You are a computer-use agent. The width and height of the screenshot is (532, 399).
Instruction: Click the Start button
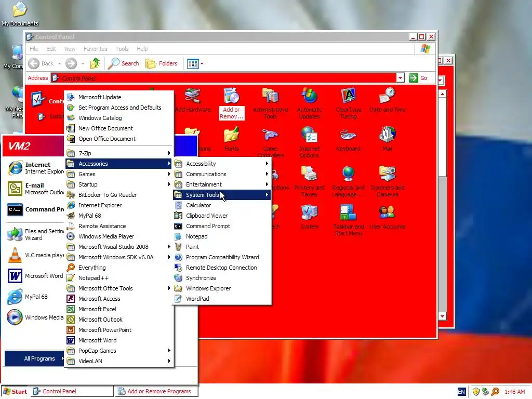tap(15, 392)
